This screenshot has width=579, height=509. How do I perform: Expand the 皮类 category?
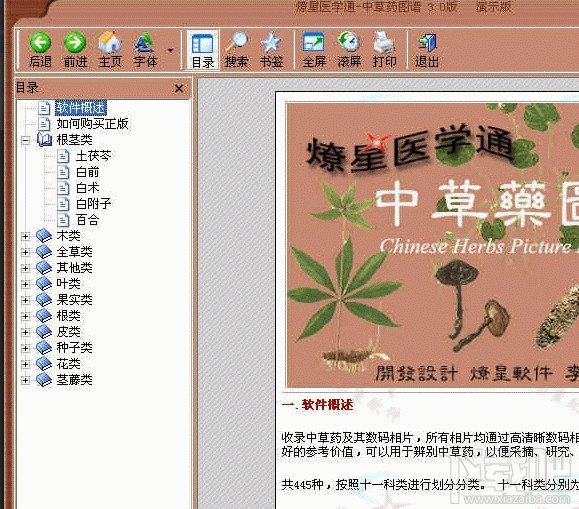coord(25,332)
